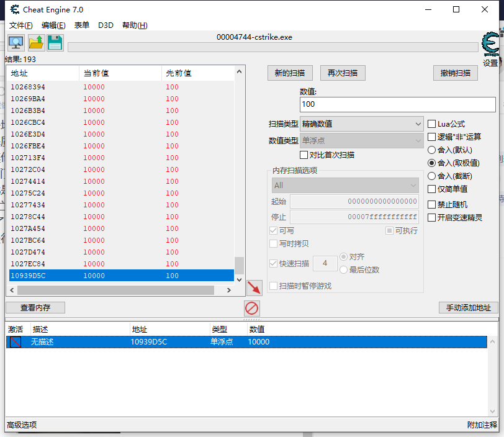Select the 舍入(取极值) radio button
This screenshot has width=504, height=437.
pos(431,163)
